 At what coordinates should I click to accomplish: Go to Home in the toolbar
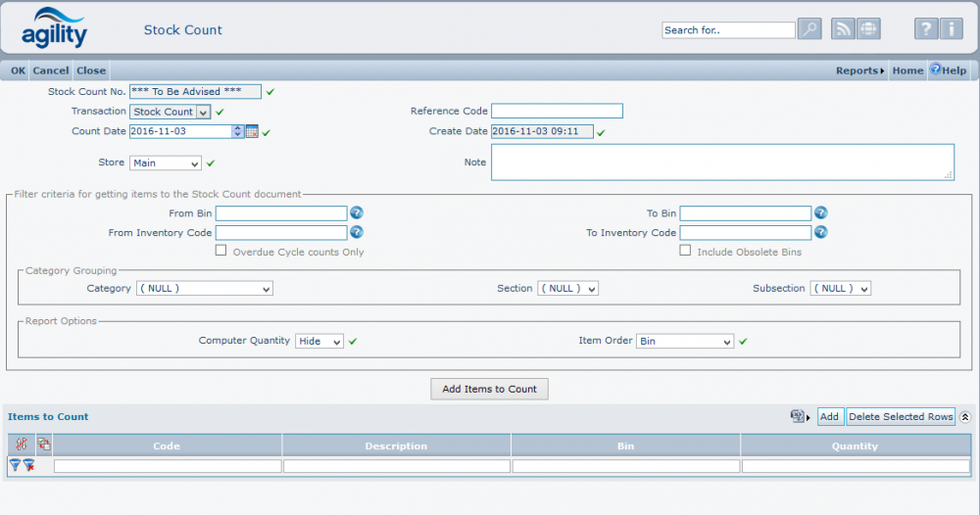[x=907, y=70]
